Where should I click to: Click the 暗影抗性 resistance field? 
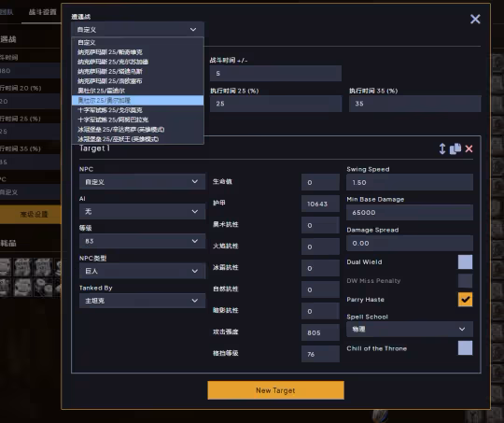point(320,311)
